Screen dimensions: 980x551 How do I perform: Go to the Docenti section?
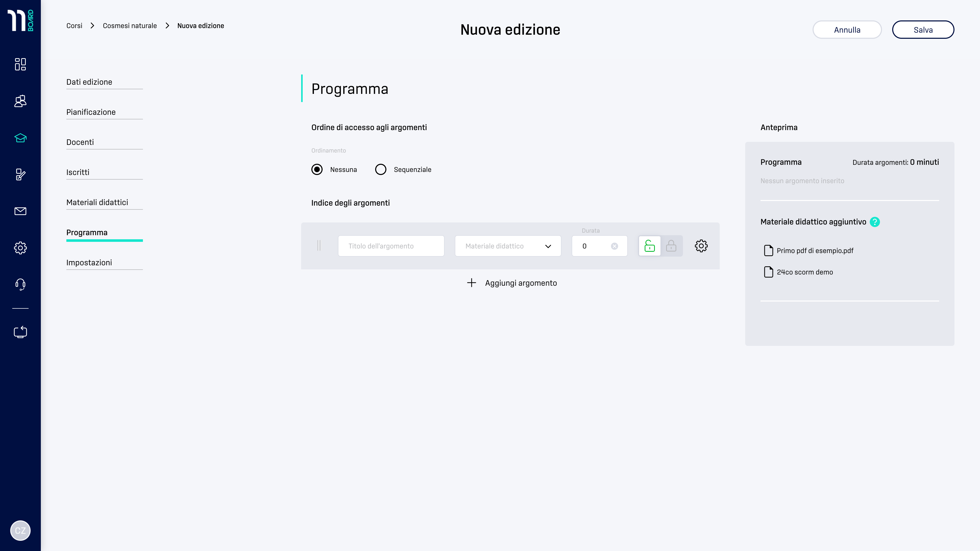(104, 142)
